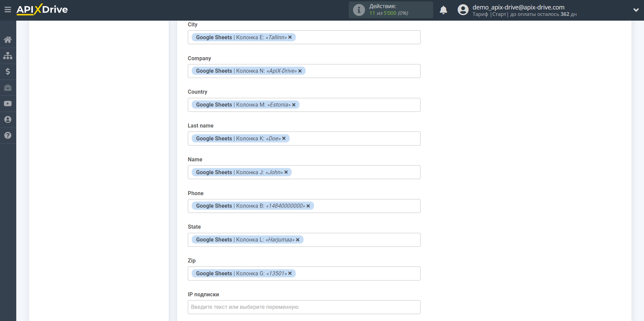The height and width of the screenshot is (321, 644).
Task: Click the info icon beside Действия
Action: pos(359,10)
